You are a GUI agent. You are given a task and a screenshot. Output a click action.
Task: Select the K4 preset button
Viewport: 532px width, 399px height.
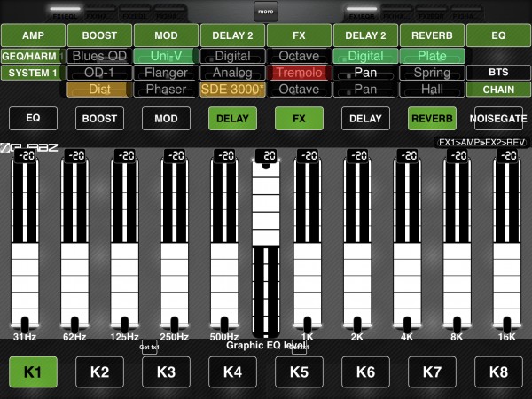pos(232,372)
